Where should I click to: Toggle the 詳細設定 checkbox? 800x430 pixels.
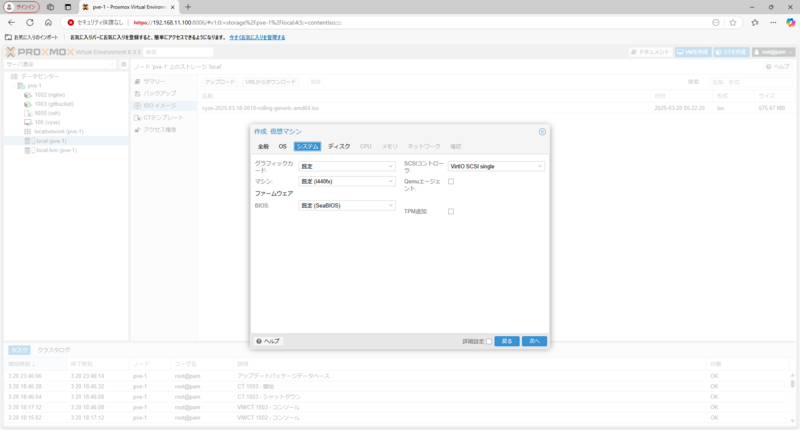coord(489,341)
